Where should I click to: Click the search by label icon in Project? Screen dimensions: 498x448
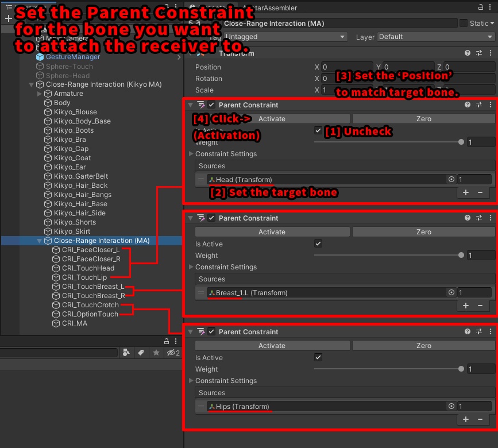(141, 353)
